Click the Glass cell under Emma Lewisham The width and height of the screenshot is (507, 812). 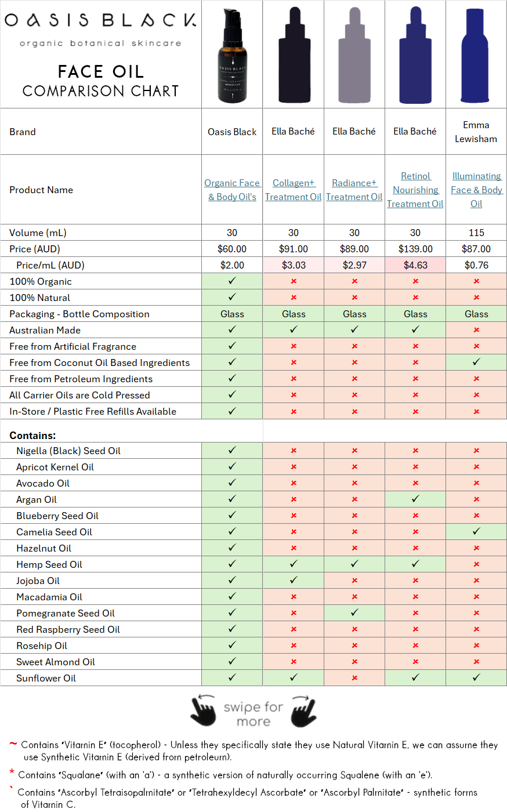click(x=476, y=314)
